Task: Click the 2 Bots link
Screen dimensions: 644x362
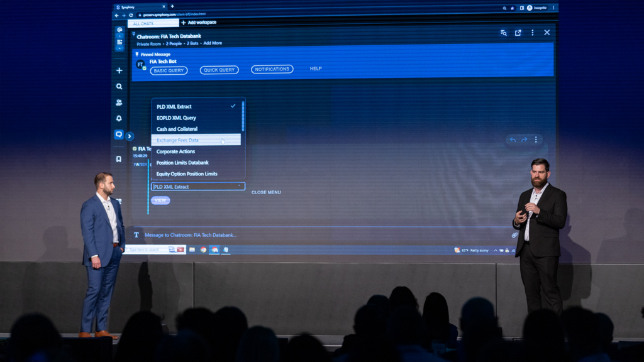Action: tap(192, 43)
